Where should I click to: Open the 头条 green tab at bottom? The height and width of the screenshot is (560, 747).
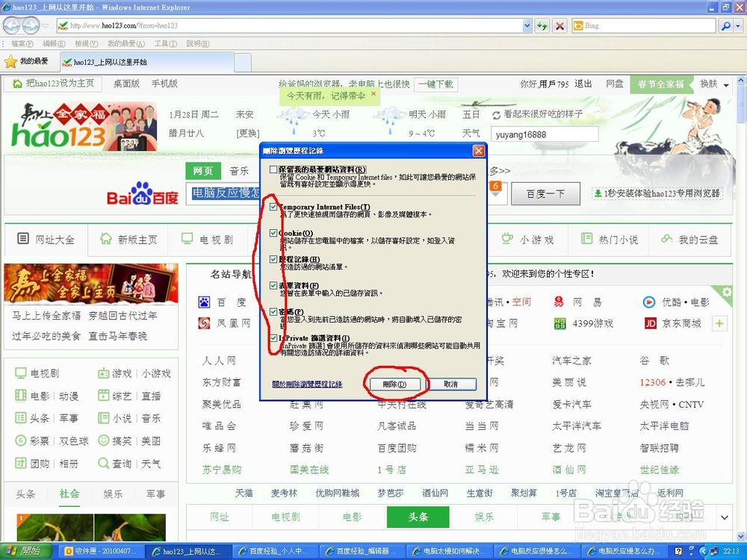pos(418,517)
